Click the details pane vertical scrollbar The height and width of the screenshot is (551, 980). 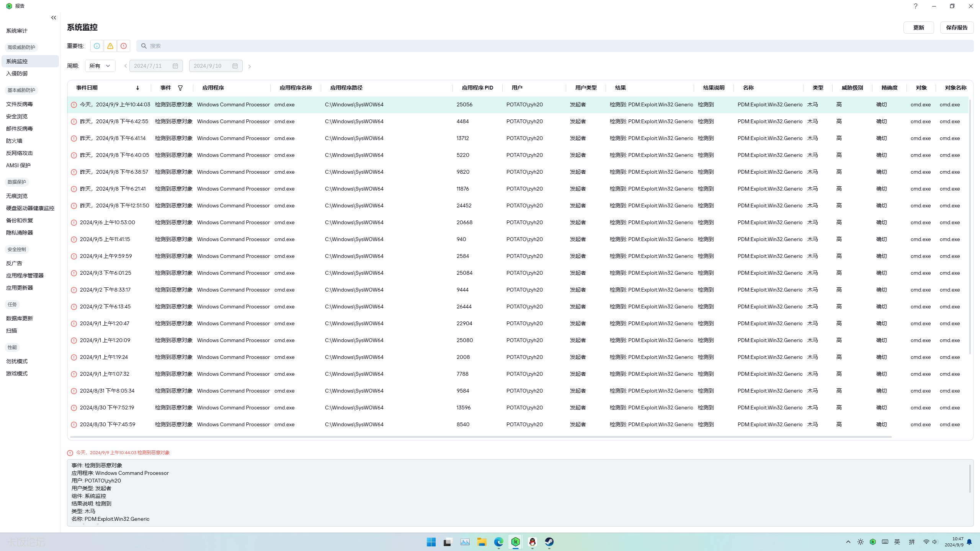(x=970, y=479)
